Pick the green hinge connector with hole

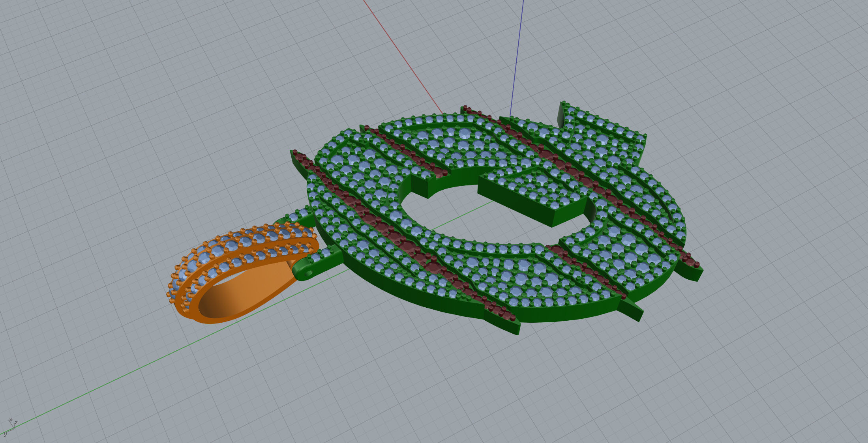(x=318, y=264)
